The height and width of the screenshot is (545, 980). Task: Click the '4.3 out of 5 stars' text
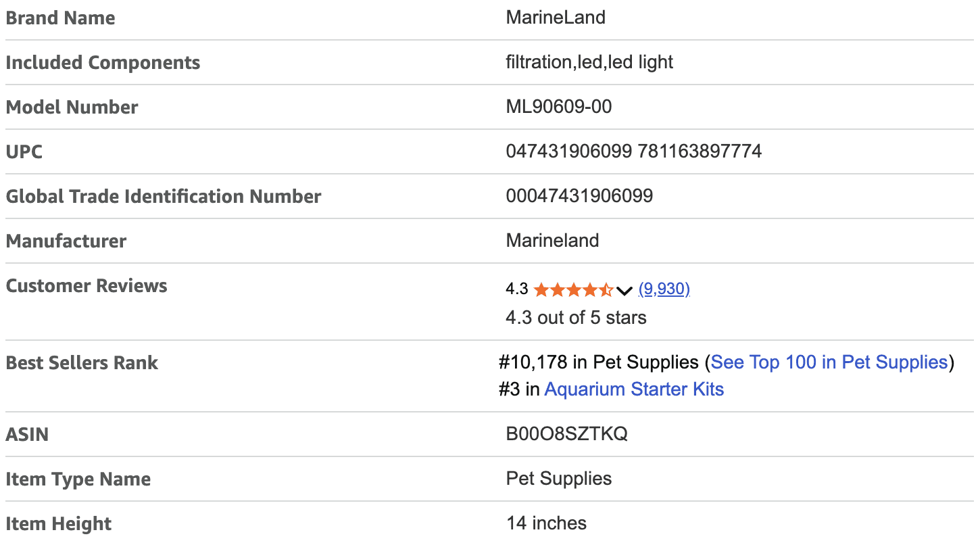coord(576,318)
